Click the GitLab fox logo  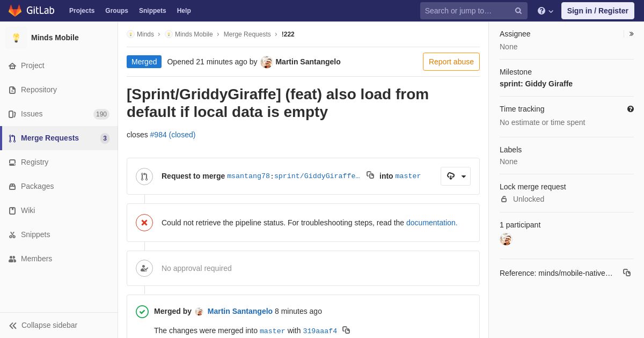(x=15, y=11)
